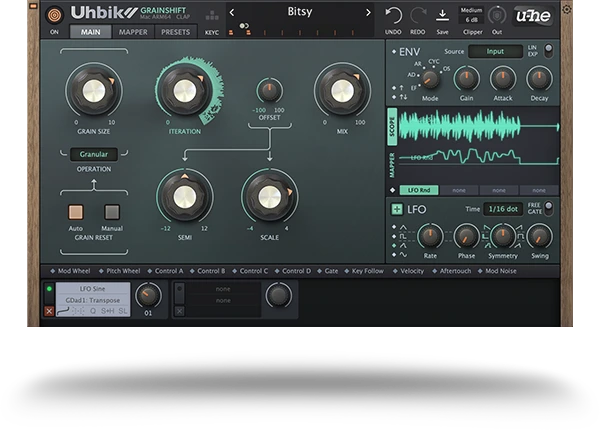Switch to the MAPPER tab
The image size is (600, 430).
133,32
